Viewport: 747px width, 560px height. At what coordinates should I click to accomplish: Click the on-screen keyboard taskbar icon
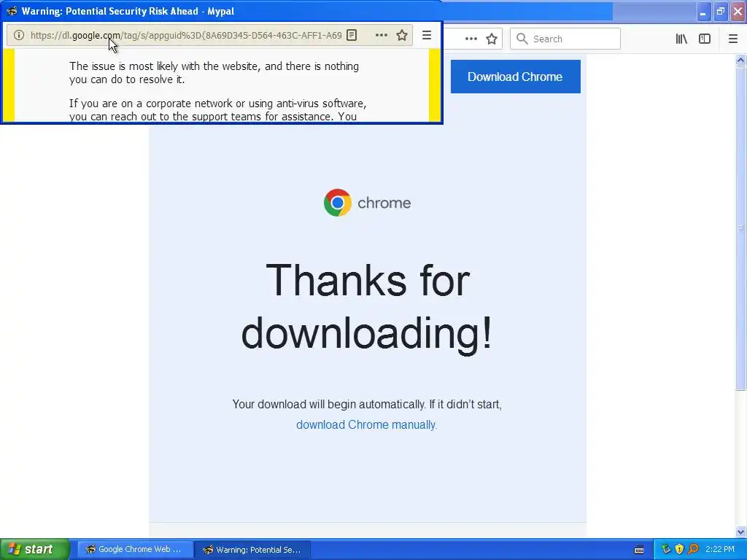(639, 550)
